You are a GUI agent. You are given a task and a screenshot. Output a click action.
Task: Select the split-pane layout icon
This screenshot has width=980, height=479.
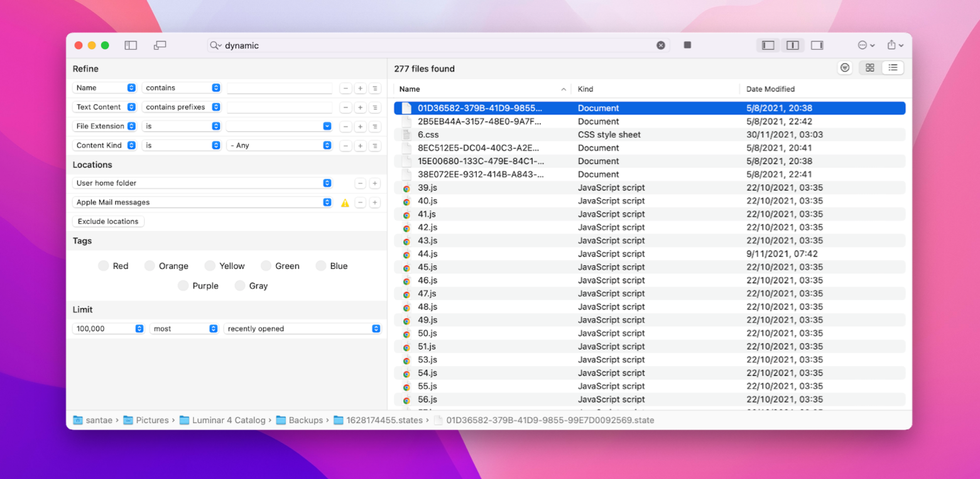[x=792, y=45]
